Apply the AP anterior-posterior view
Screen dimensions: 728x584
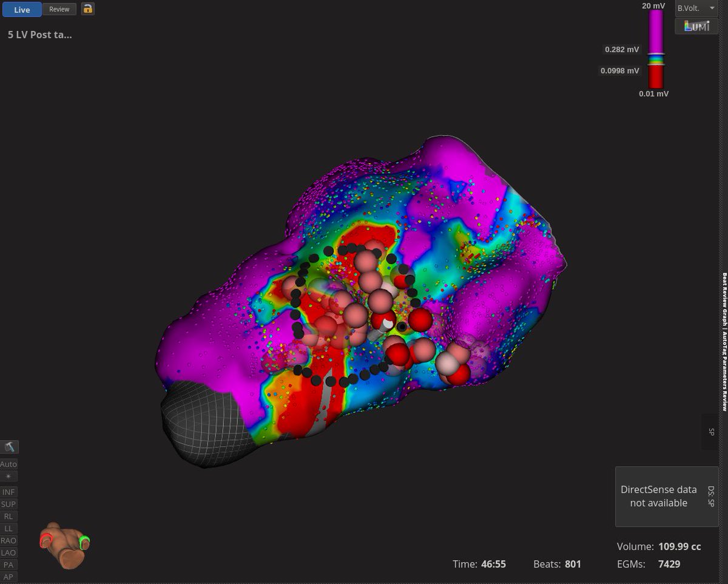tap(8, 577)
